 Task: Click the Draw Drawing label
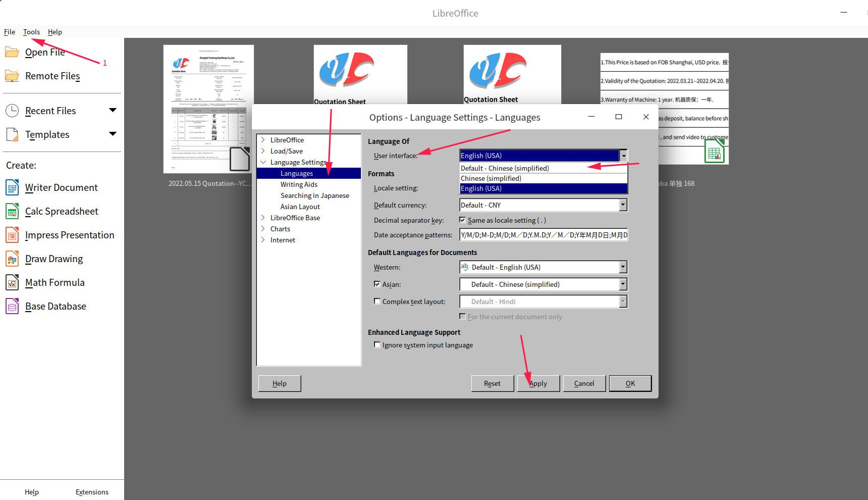point(54,259)
